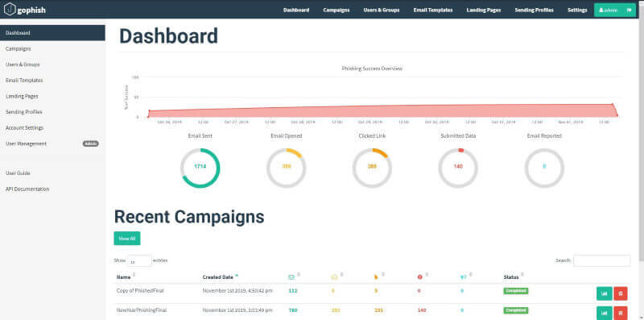
Task: Sort by the email reported bullhorn icon
Action: click(x=463, y=277)
